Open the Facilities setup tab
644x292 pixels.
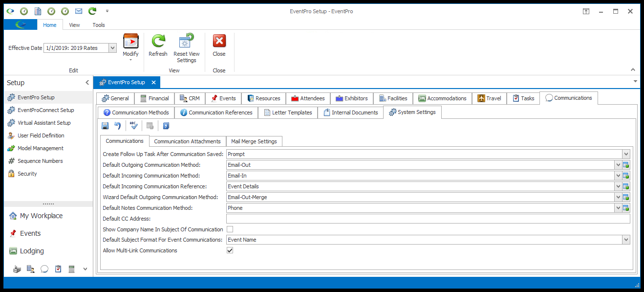[392, 98]
